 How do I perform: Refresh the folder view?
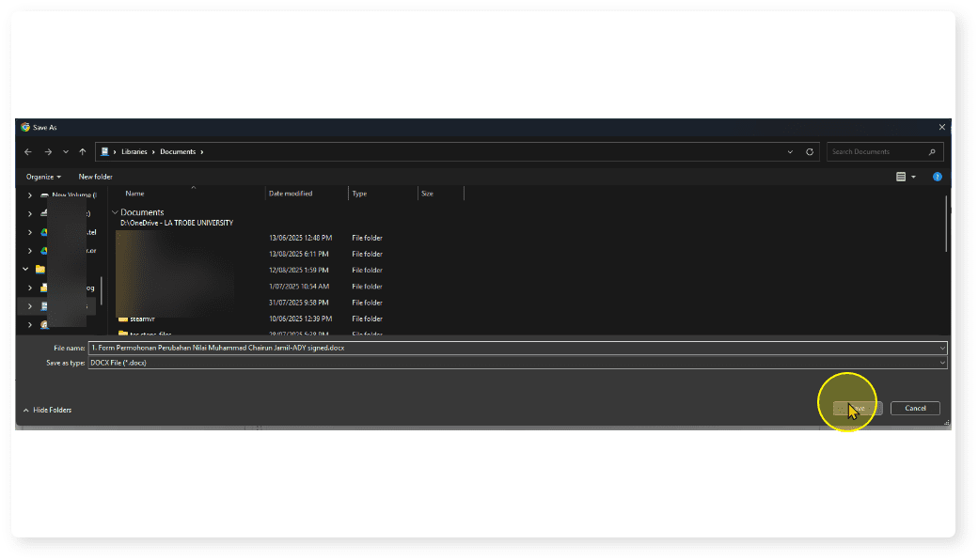pos(810,152)
